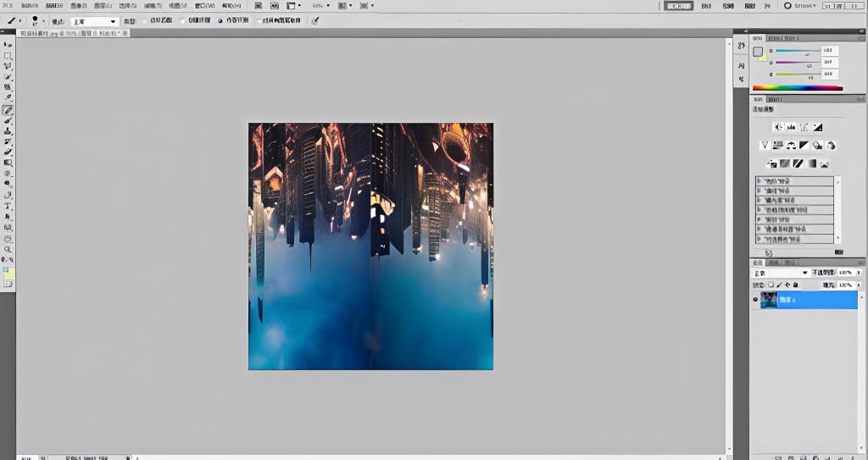Toggle visibility eye of the selected layer
The width and height of the screenshot is (868, 460).
pos(755,300)
